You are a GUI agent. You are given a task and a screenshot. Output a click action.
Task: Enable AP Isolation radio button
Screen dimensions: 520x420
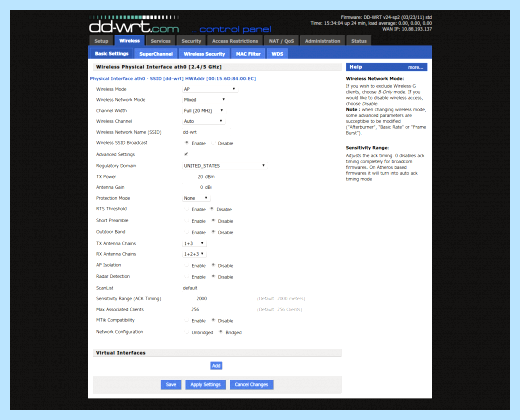coord(187,265)
